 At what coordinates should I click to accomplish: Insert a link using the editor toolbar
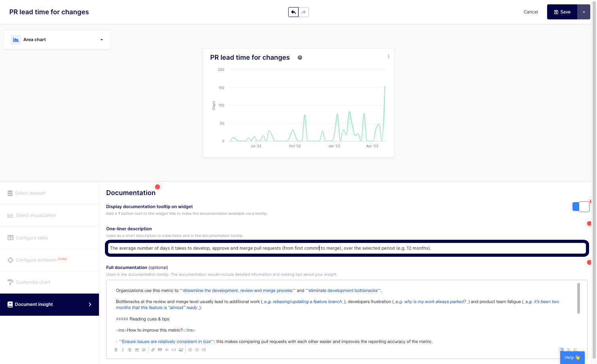pos(153,350)
